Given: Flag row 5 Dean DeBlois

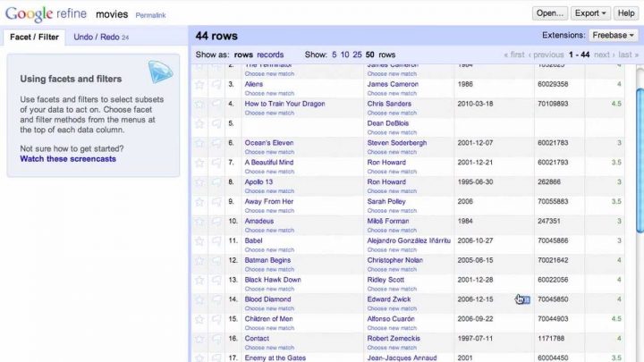Looking at the screenshot, I should [x=216, y=124].
